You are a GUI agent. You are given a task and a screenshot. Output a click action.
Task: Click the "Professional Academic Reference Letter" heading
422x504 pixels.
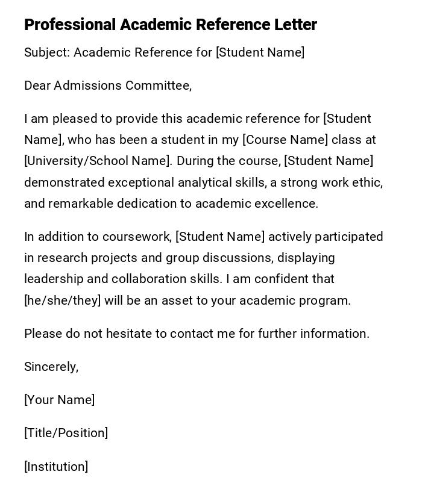[170, 25]
